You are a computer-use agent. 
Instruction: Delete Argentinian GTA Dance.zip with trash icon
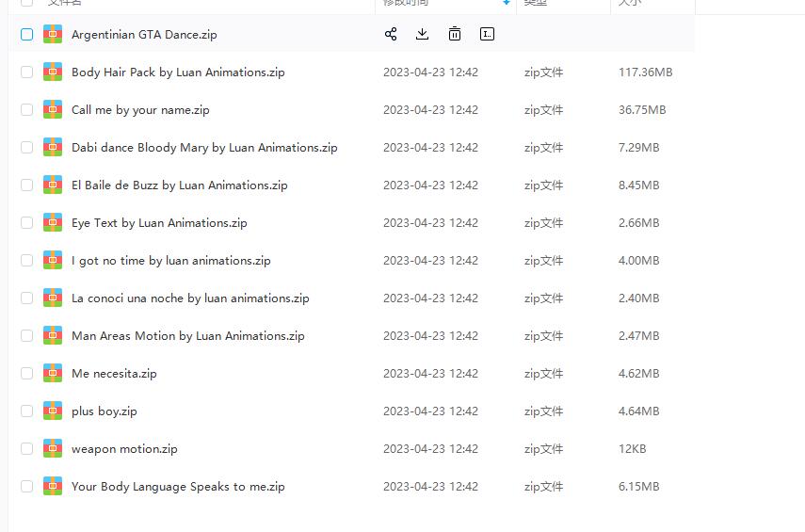[455, 34]
